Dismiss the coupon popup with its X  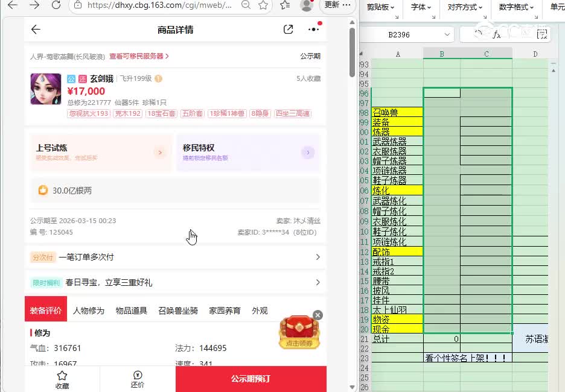(317, 315)
